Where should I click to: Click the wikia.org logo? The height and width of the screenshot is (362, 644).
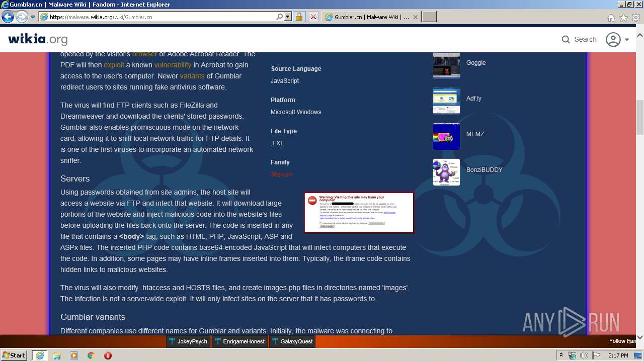(38, 39)
